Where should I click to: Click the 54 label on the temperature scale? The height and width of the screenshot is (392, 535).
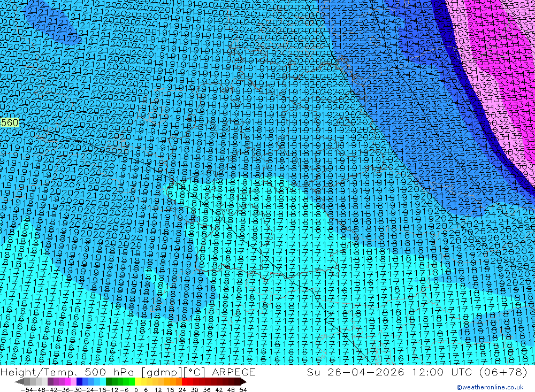click(243, 390)
